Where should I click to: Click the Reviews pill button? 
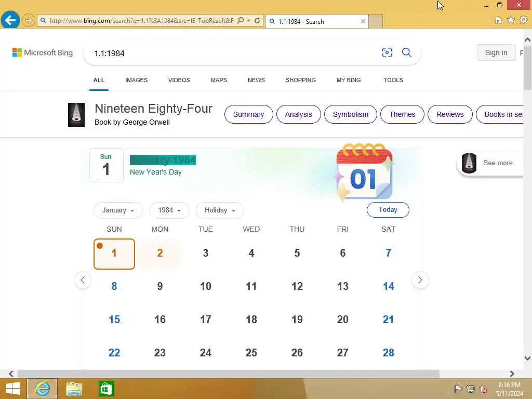coord(450,114)
